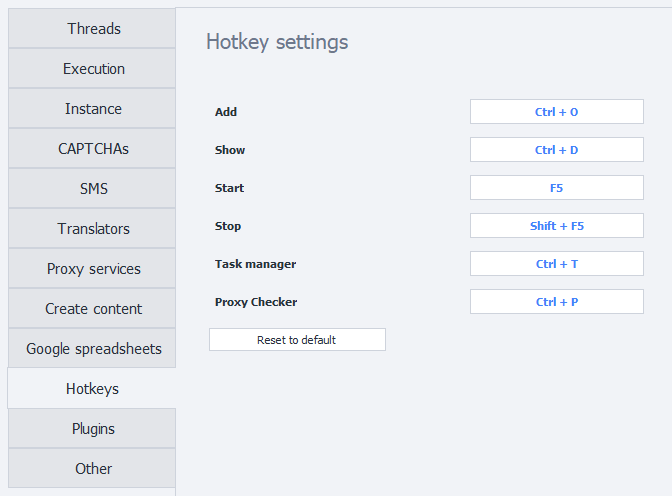Switch to the Create content tab

tap(93, 309)
